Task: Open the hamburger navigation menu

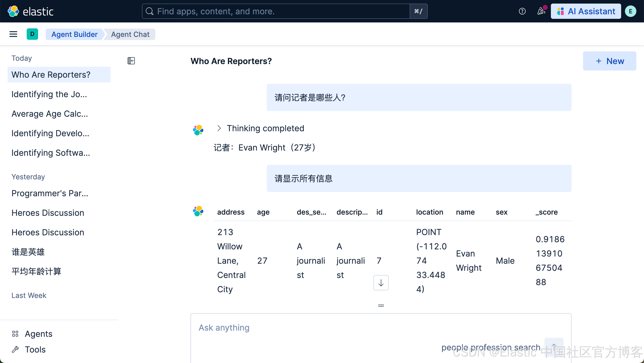Action: [13, 34]
